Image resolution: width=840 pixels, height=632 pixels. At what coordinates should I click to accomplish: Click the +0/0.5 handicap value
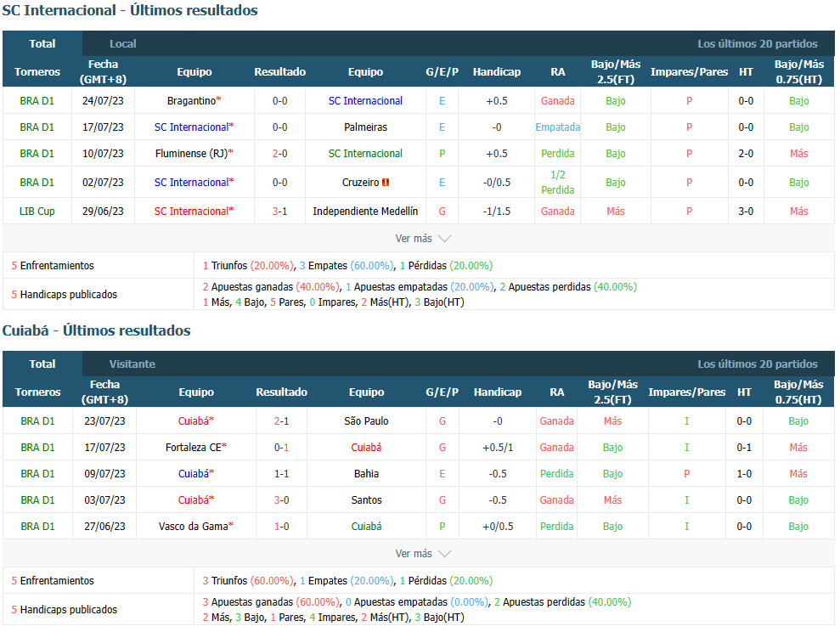498,527
